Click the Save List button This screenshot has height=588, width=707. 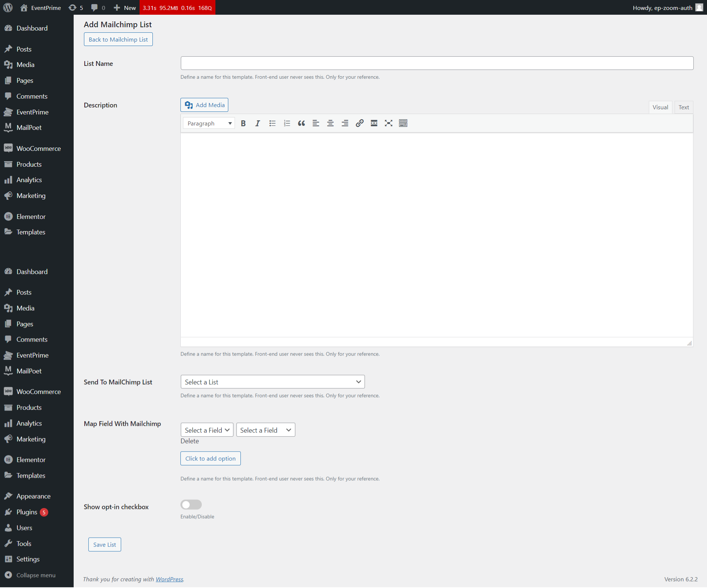(x=105, y=545)
